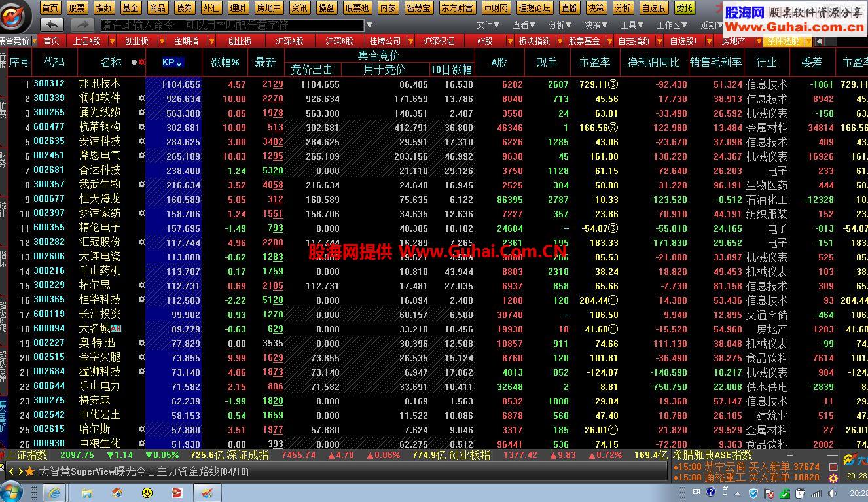
Task: Open the 操盘 toolbar button
Action: pyautogui.click(x=326, y=8)
